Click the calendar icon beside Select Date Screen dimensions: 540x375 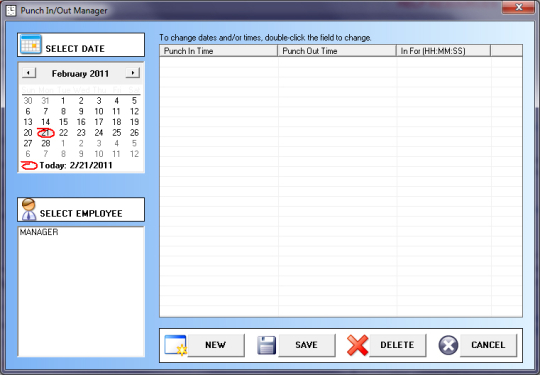coord(31,45)
